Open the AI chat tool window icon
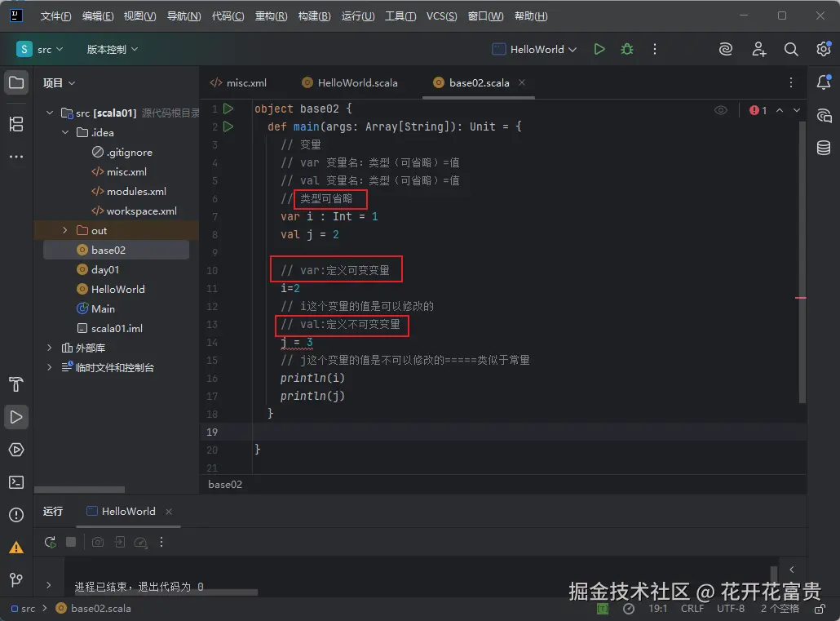The width and height of the screenshot is (840, 621). coord(824,115)
